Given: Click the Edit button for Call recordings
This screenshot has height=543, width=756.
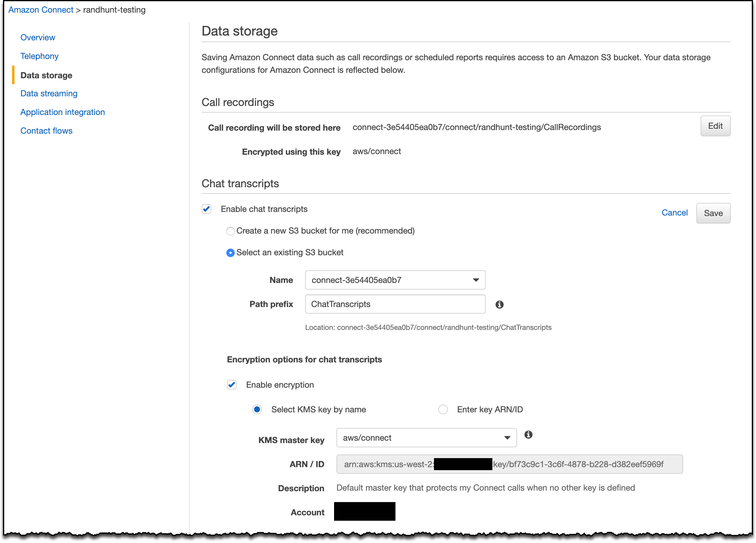Looking at the screenshot, I should pyautogui.click(x=715, y=126).
